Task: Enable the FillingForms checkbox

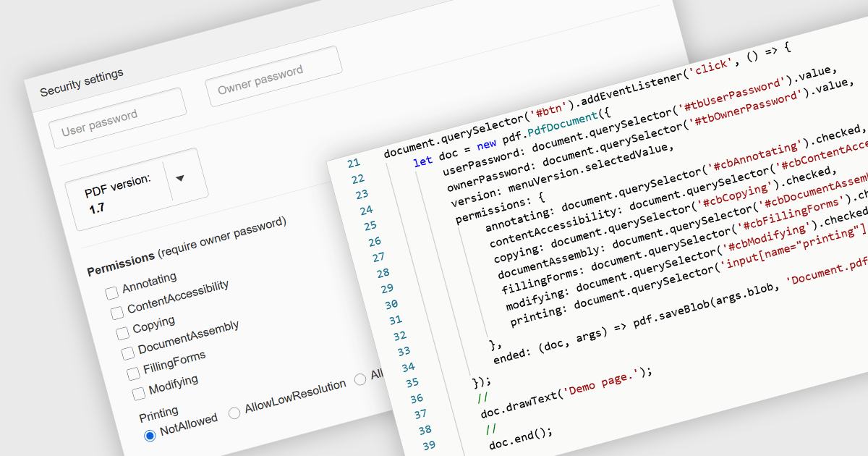Action: pos(133,373)
